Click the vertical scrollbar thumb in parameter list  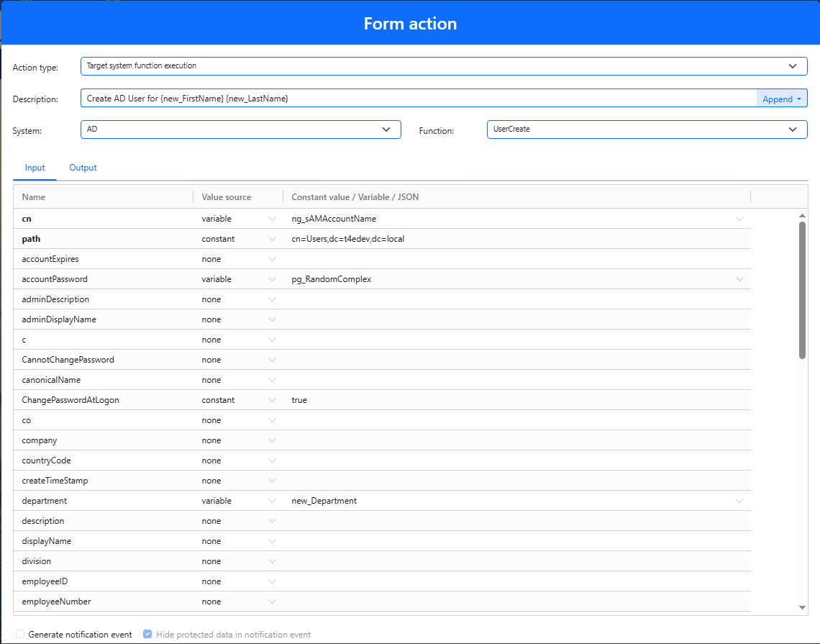click(x=802, y=291)
